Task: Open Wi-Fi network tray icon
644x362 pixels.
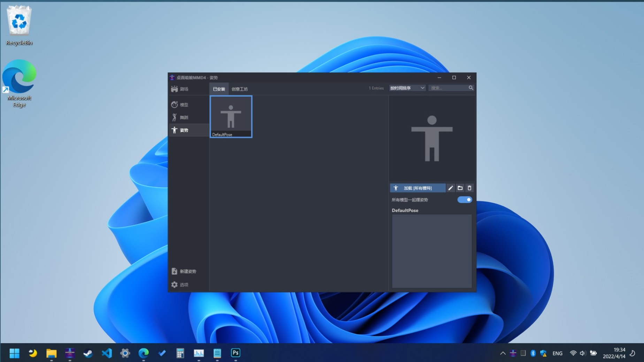Action: point(573,353)
